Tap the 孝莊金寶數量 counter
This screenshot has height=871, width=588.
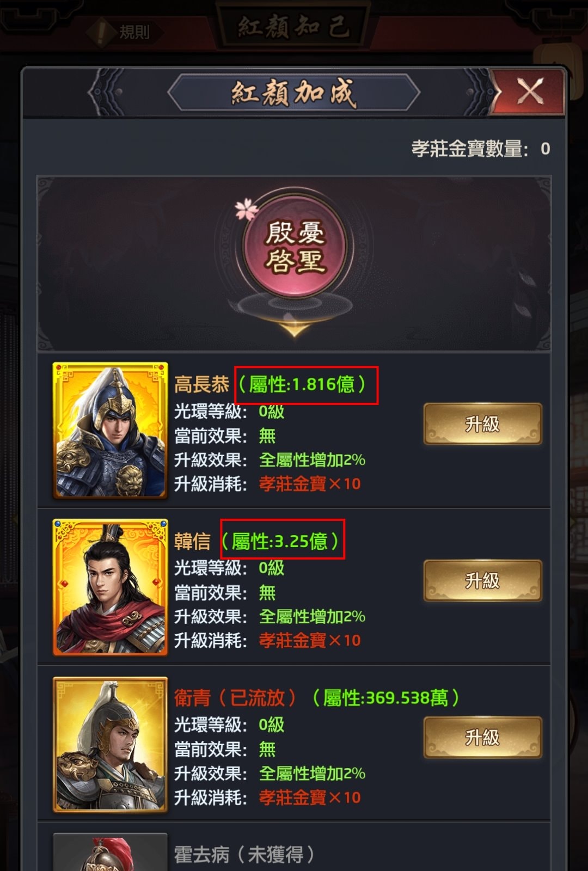[481, 149]
